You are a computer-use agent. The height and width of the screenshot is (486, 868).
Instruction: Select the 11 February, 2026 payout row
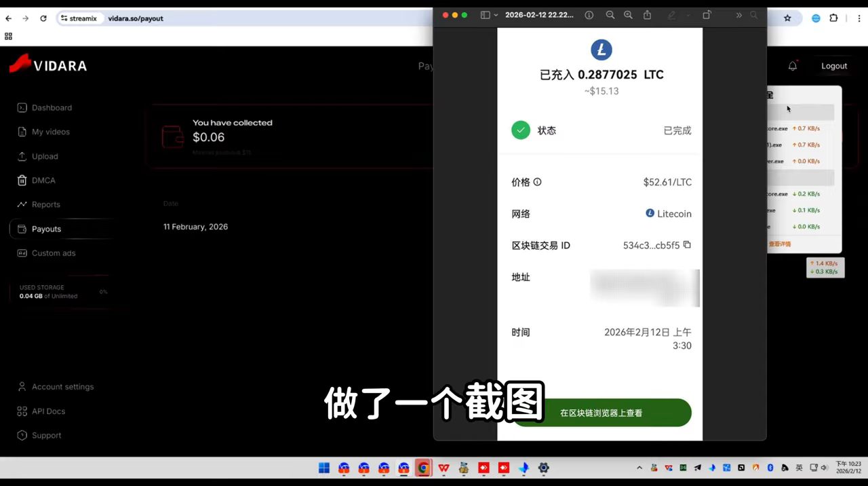(195, 227)
